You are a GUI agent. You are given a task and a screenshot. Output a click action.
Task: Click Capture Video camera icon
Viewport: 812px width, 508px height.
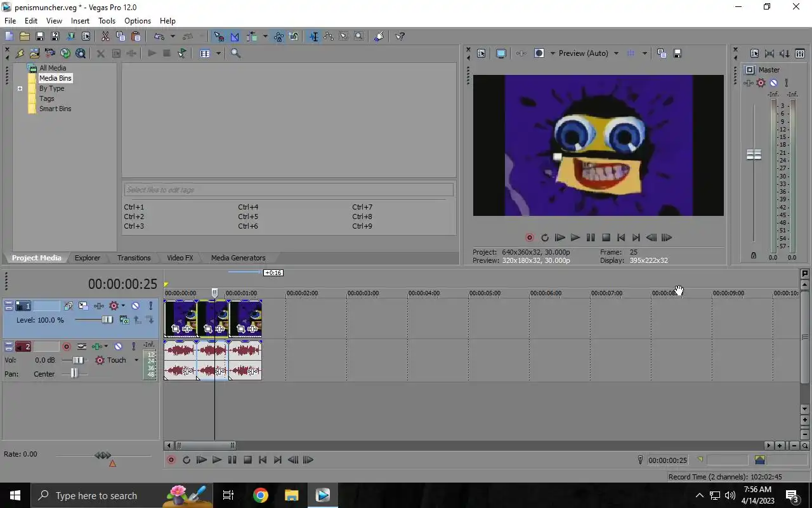(x=49, y=53)
